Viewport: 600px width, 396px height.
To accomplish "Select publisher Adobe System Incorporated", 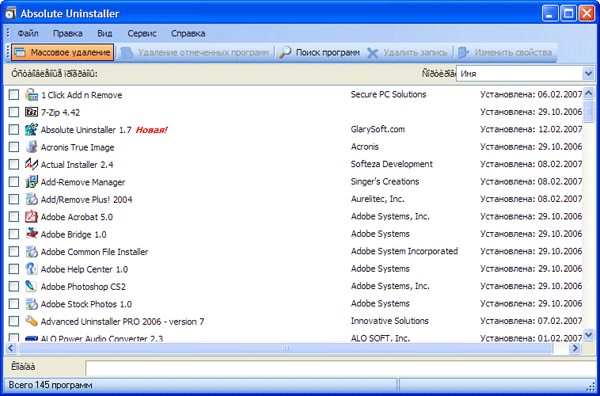I will pyautogui.click(x=404, y=251).
